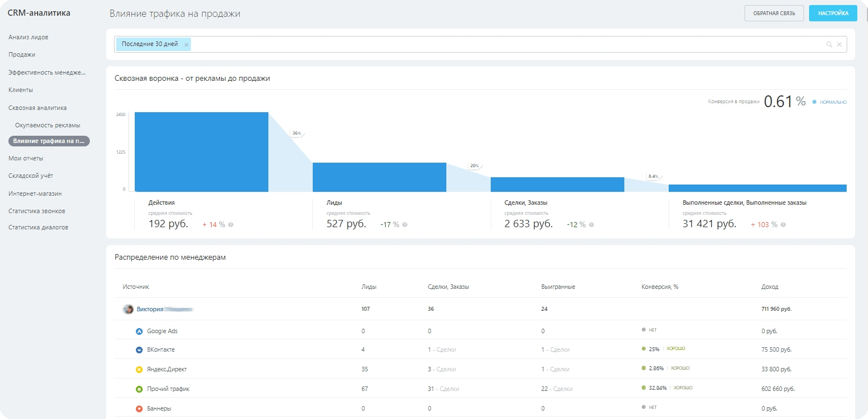
Task: Click the 36% conversion label on funnel
Action: pyautogui.click(x=296, y=133)
